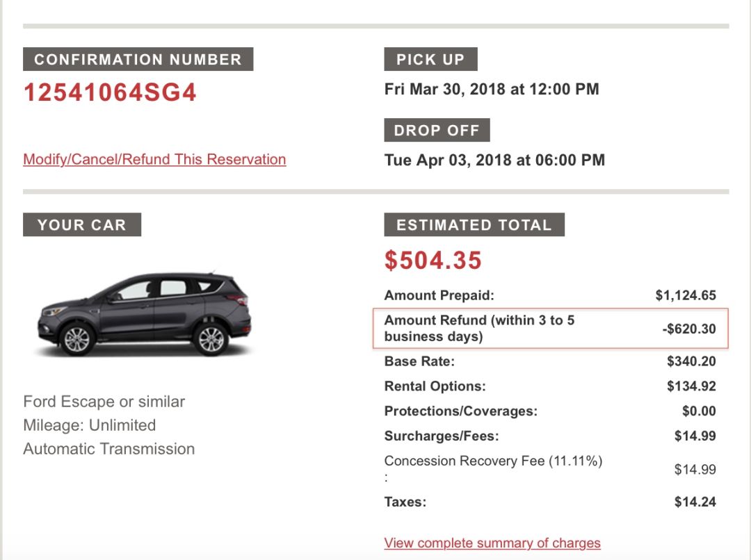Select the $504.35 estimated total amount
Image resolution: width=751 pixels, height=560 pixels.
433,261
